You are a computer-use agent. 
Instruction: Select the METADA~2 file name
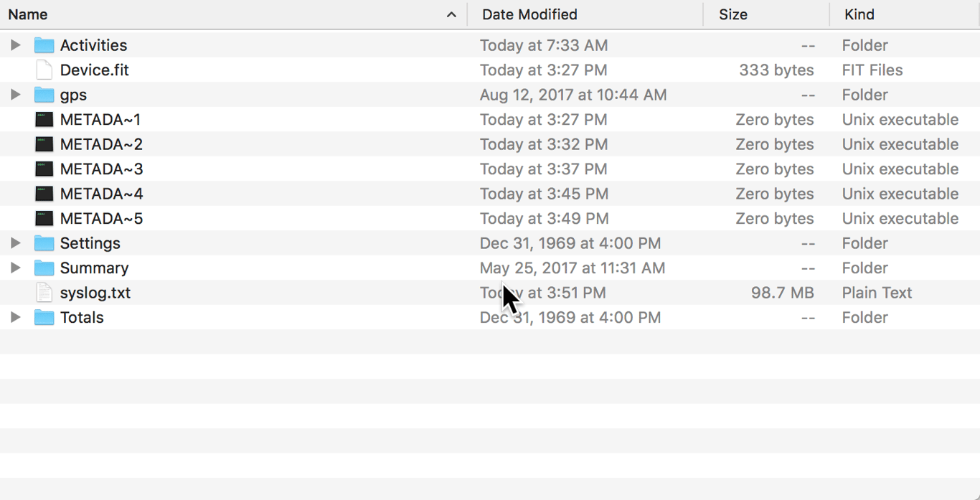[x=101, y=144]
